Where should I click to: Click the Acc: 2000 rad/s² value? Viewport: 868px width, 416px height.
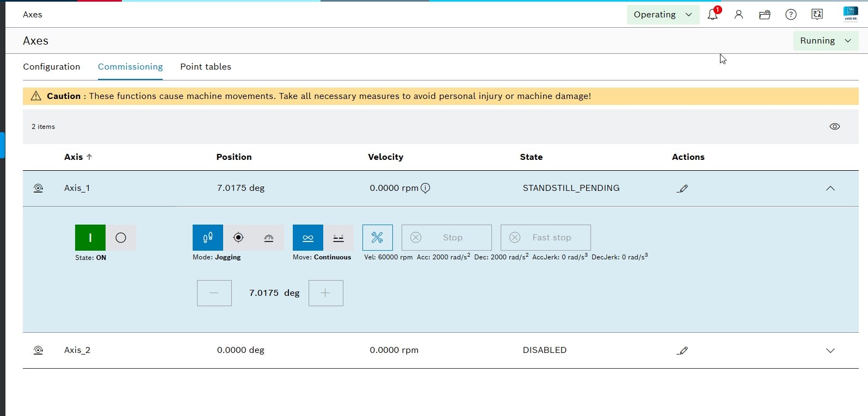(444, 257)
